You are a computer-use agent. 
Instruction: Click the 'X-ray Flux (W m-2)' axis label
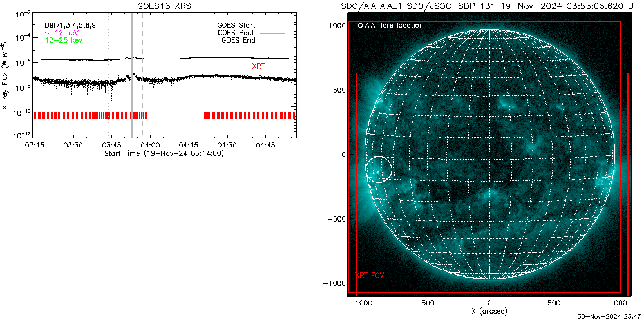4,75
